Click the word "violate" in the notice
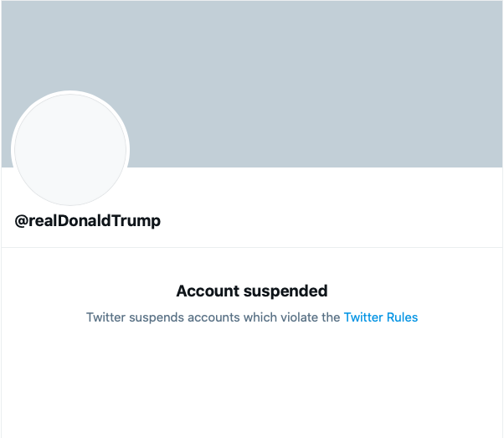This screenshot has height=438, width=504. (x=297, y=317)
